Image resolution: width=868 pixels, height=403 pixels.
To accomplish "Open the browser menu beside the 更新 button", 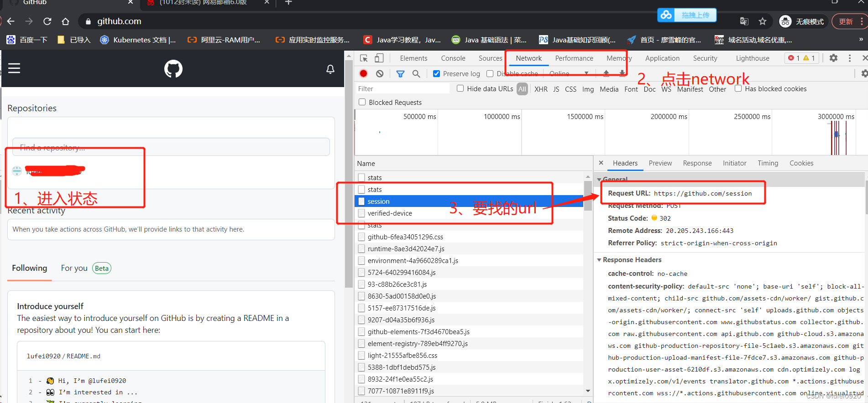I will coord(861,21).
